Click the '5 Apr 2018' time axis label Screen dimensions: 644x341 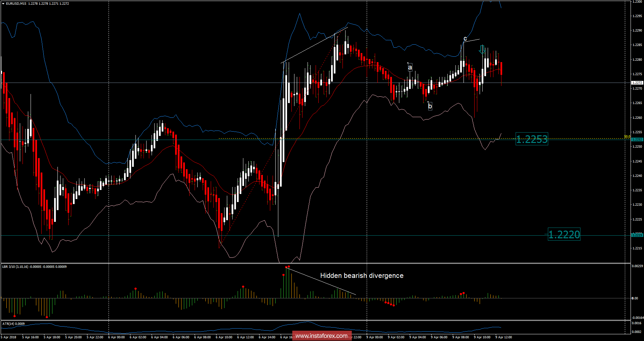[x=9, y=337]
